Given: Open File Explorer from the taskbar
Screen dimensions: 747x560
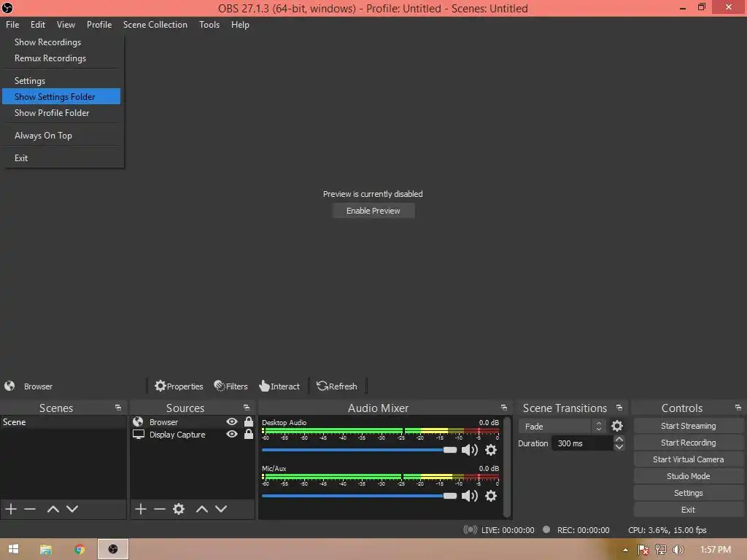Looking at the screenshot, I should (x=46, y=549).
